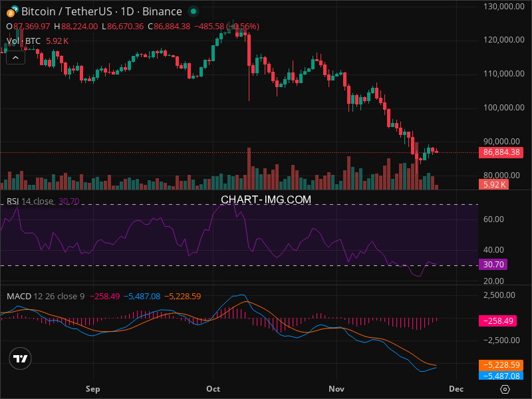Screen dimensions: 532x399
Task: Open the TradingView logo in bottom left
Action: [x=21, y=358]
